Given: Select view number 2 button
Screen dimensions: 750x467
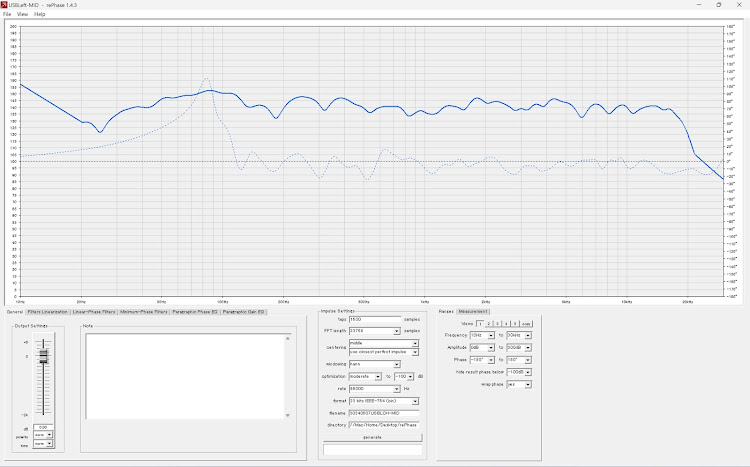Looking at the screenshot, I should point(489,324).
